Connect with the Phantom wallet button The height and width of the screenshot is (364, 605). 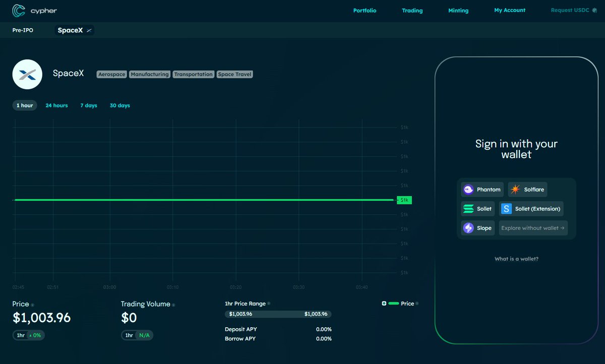482,190
